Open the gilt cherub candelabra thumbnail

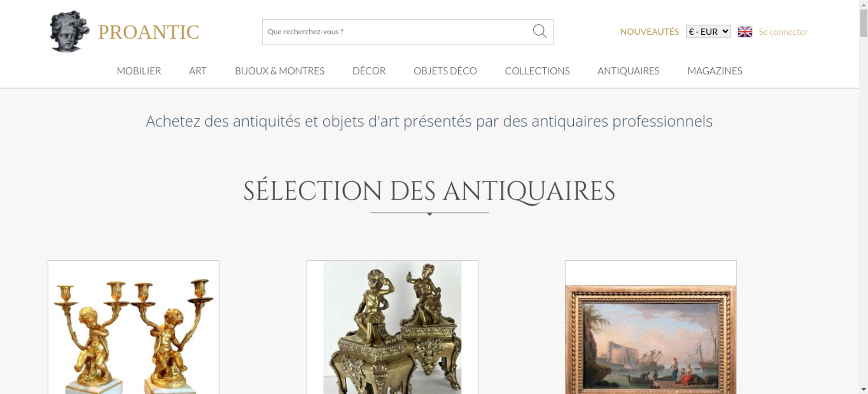[x=134, y=328]
